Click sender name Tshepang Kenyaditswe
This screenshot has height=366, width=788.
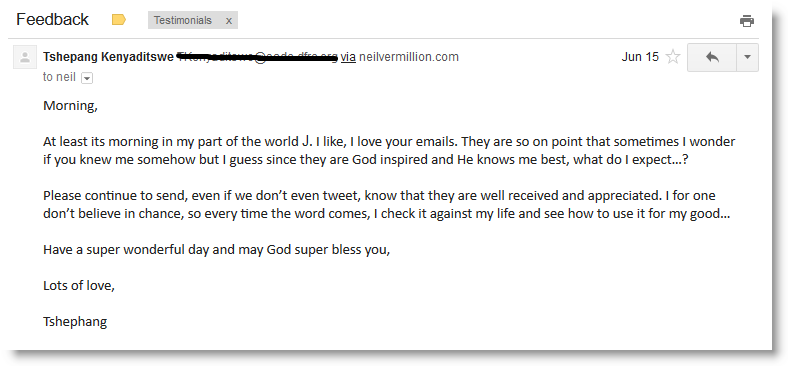(109, 57)
